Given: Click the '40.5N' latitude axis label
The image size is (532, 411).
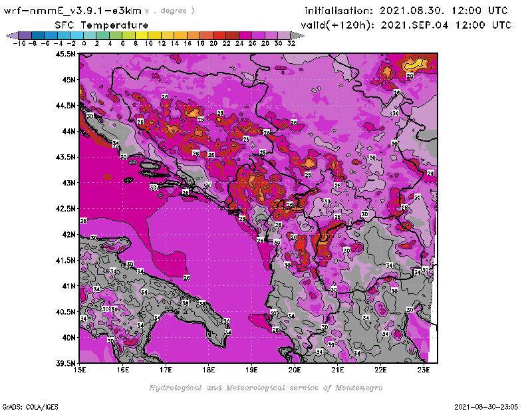Looking at the screenshot, I should [65, 312].
